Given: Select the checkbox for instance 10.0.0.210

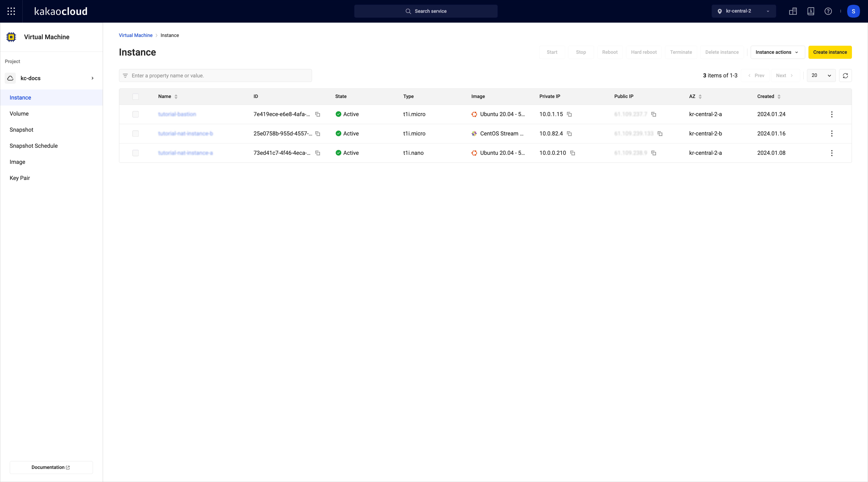Looking at the screenshot, I should (135, 153).
